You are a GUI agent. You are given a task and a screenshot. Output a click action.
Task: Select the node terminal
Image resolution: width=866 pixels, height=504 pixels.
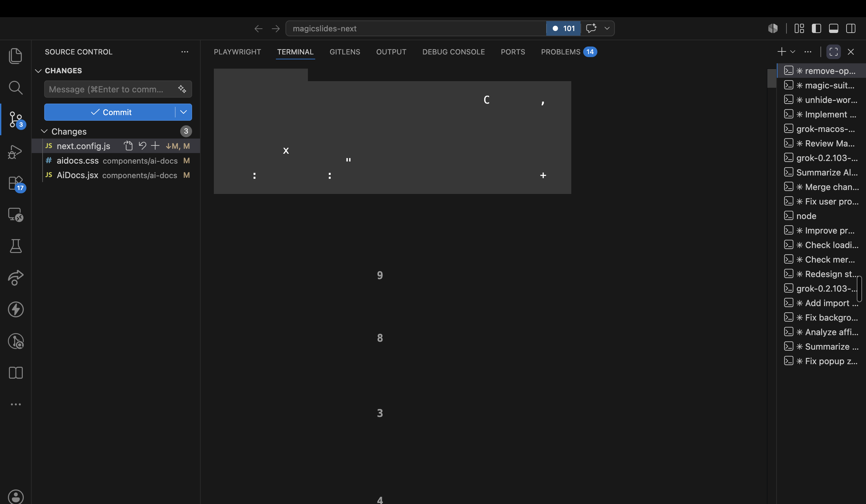pos(822,216)
